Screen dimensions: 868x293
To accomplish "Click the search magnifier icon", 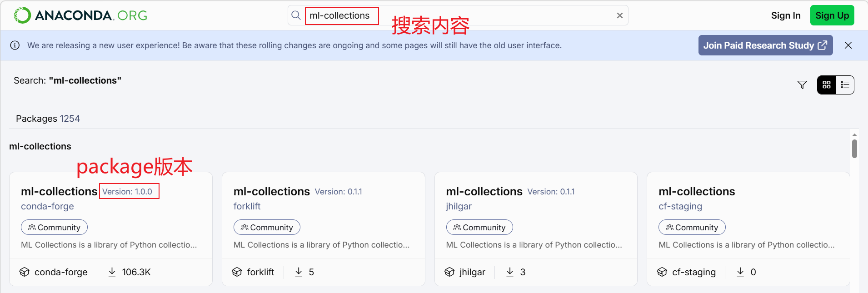I will tap(296, 15).
